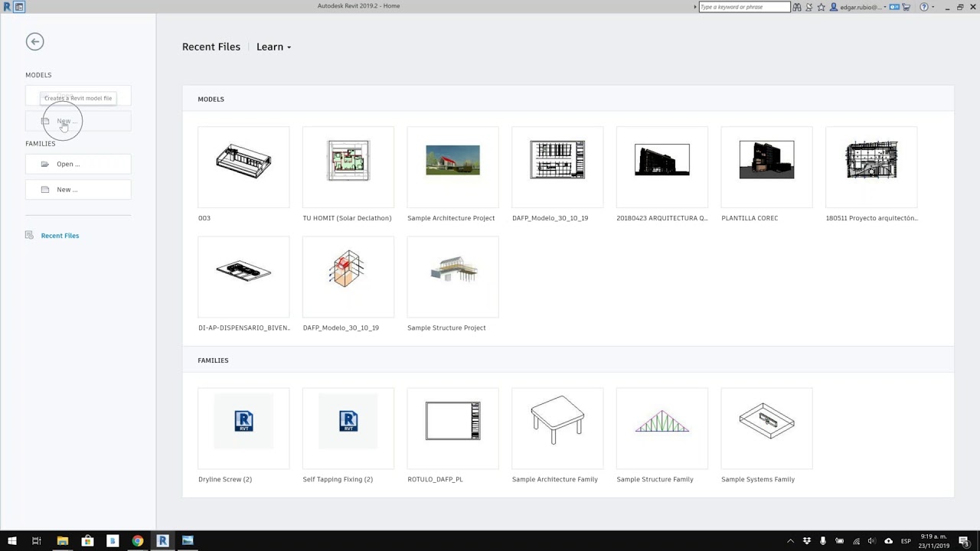Screen dimensions: 980x551
Task: Click the Task View taskbar icon
Action: coord(36,541)
